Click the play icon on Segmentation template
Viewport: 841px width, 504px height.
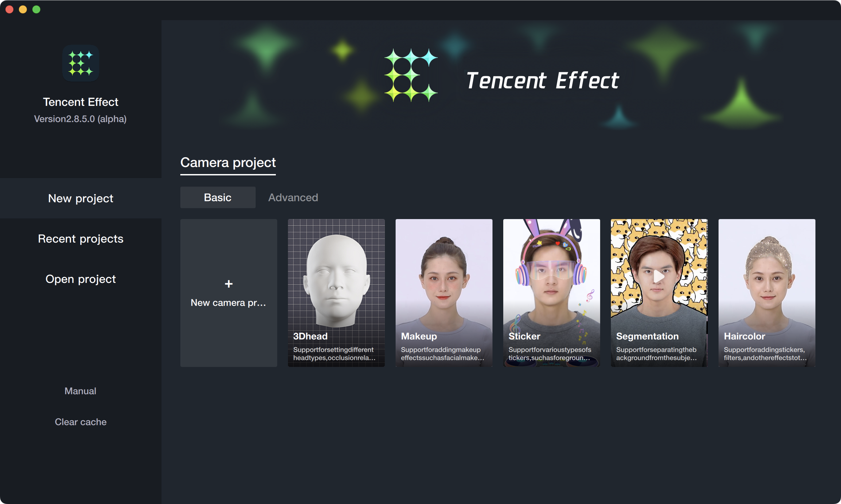[658, 276]
